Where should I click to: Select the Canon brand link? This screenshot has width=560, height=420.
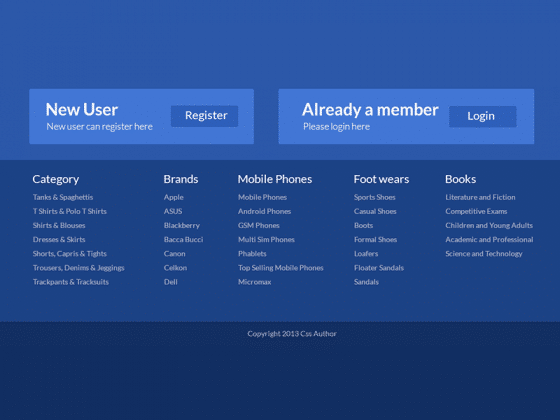click(x=175, y=254)
